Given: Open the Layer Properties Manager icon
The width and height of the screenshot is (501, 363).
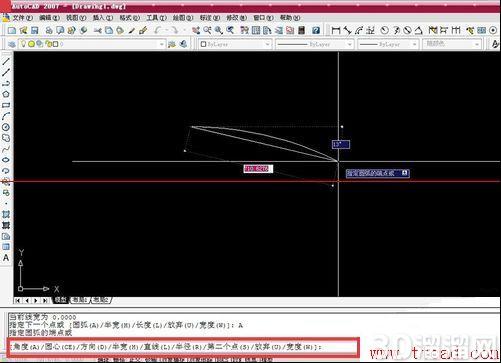Looking at the screenshot, I should [12, 44].
